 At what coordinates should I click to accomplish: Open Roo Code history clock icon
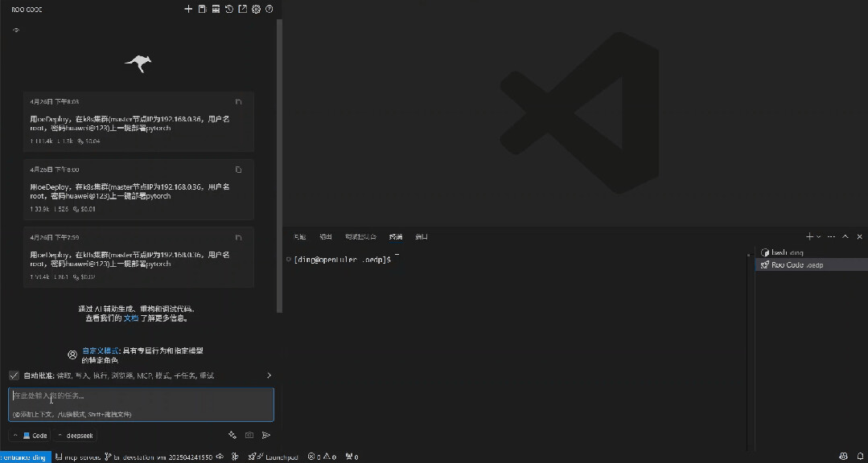click(229, 9)
